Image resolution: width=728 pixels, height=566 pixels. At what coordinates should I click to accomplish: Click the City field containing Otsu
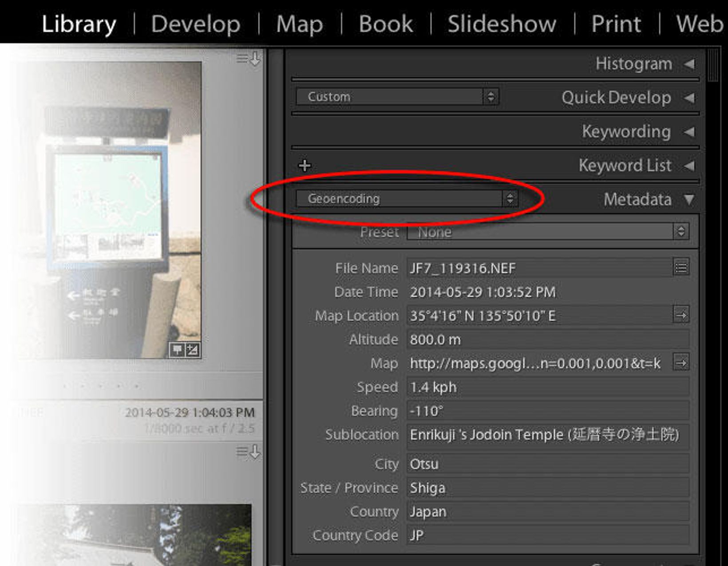coord(547,464)
